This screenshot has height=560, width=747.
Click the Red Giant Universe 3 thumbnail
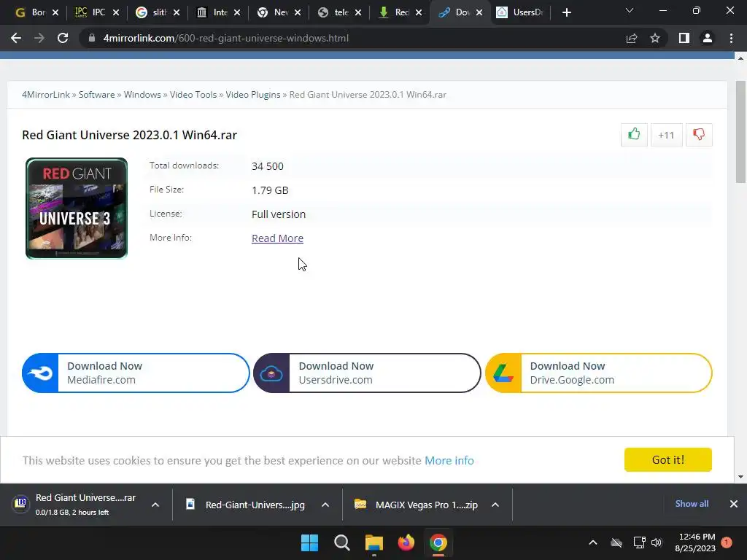click(77, 209)
